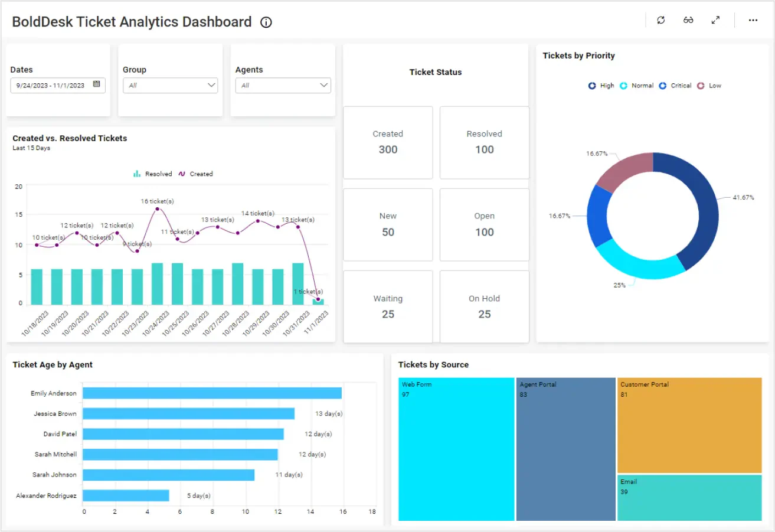775x532 pixels.
Task: Open the three-dot more options menu
Action: [x=753, y=20]
